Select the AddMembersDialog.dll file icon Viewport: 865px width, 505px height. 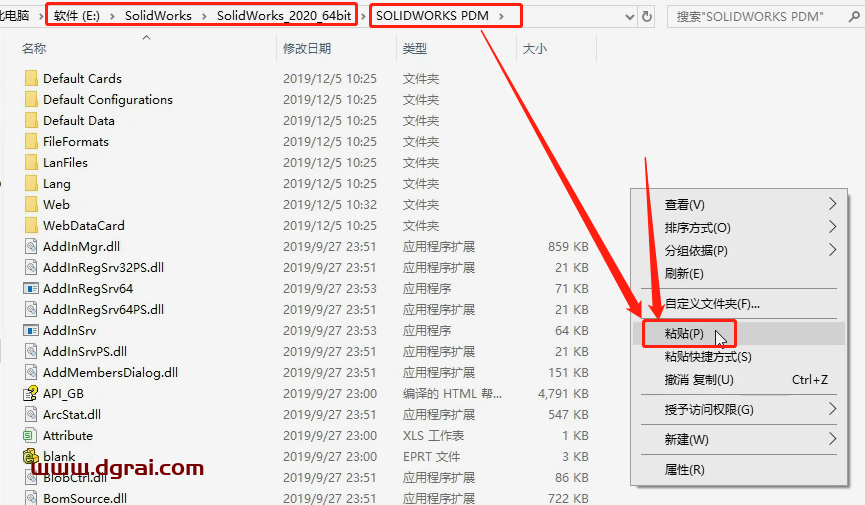pos(31,372)
